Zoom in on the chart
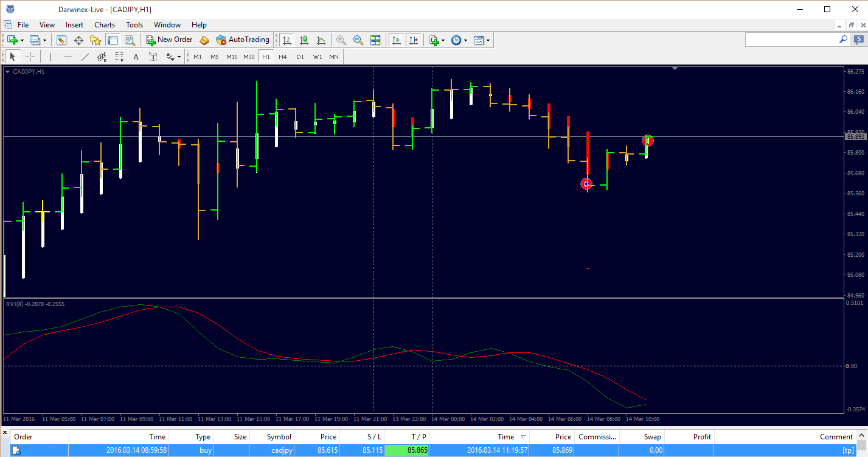The height and width of the screenshot is (457, 868). pyautogui.click(x=341, y=40)
